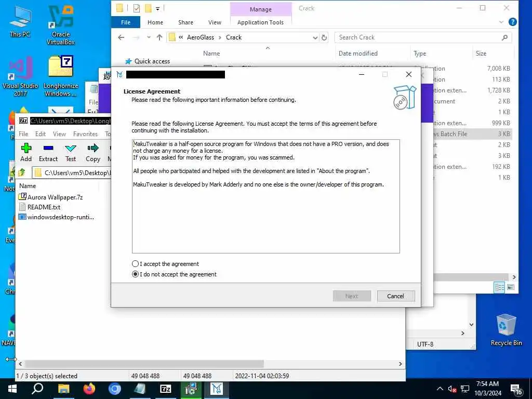The height and width of the screenshot is (399, 532).
Task: Click the Name column header in 7-Zip
Action: tap(28, 186)
